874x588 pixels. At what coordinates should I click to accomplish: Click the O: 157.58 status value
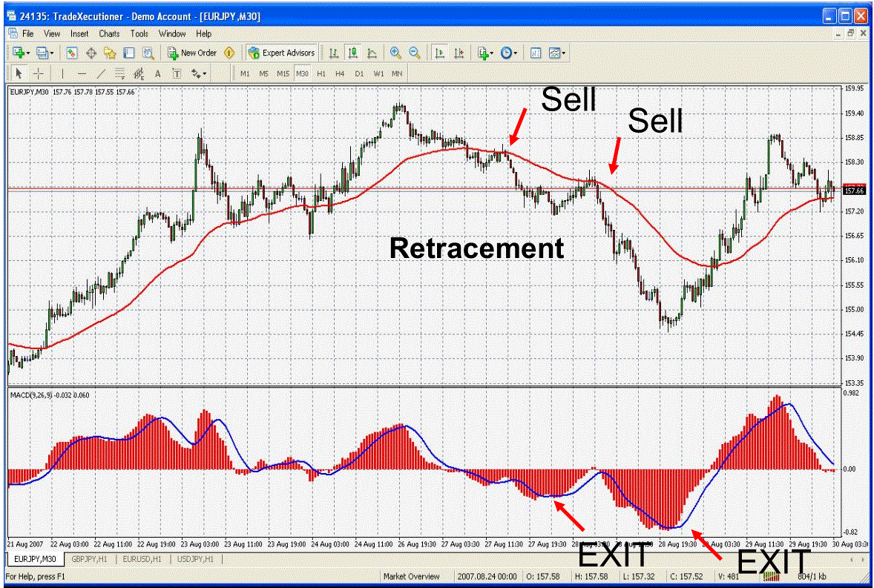coord(543,576)
